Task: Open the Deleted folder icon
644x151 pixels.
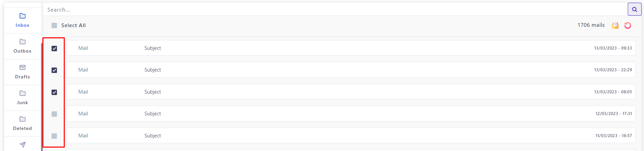Action: [x=22, y=119]
